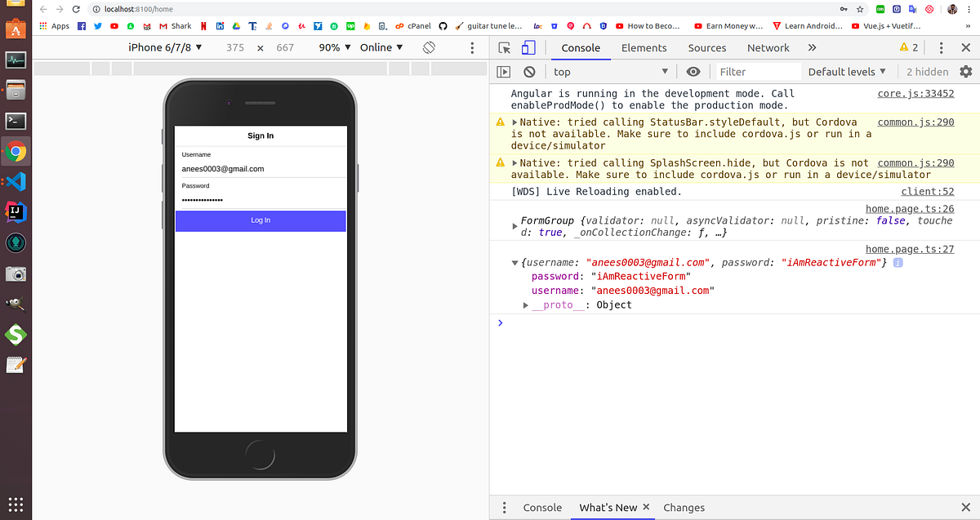Expand the __proto__ Object entry
980x520 pixels.
coord(527,304)
